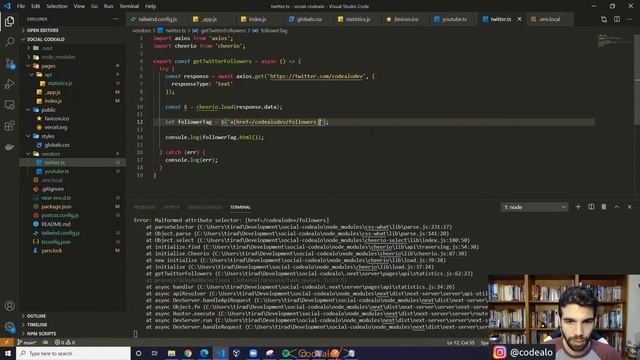Open yarn.lock in the file tree
The height and width of the screenshot is (360, 640).
52,251
